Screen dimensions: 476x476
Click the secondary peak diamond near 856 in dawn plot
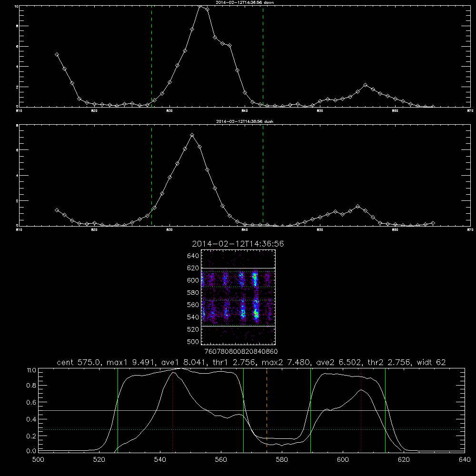(x=366, y=85)
